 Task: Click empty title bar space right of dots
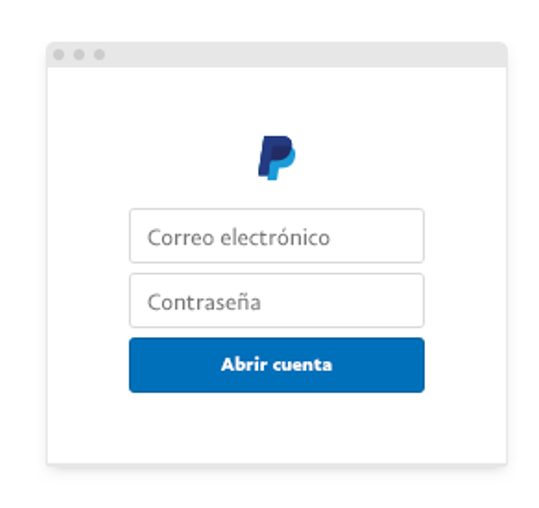click(306, 55)
